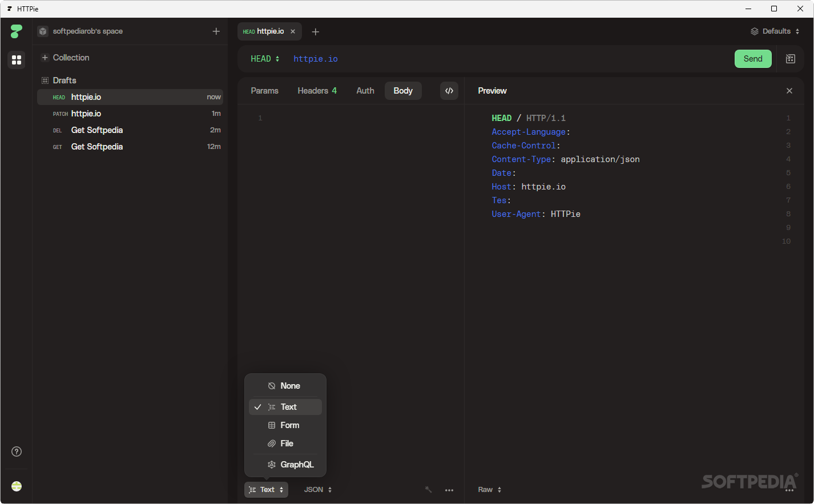Select PATCH httpie.io draft
Screen dimensions: 814x504
point(130,114)
